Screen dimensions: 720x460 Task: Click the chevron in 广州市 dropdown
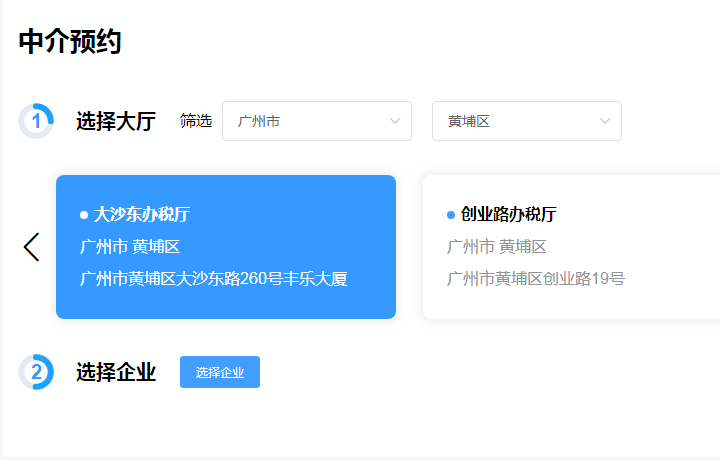point(395,121)
